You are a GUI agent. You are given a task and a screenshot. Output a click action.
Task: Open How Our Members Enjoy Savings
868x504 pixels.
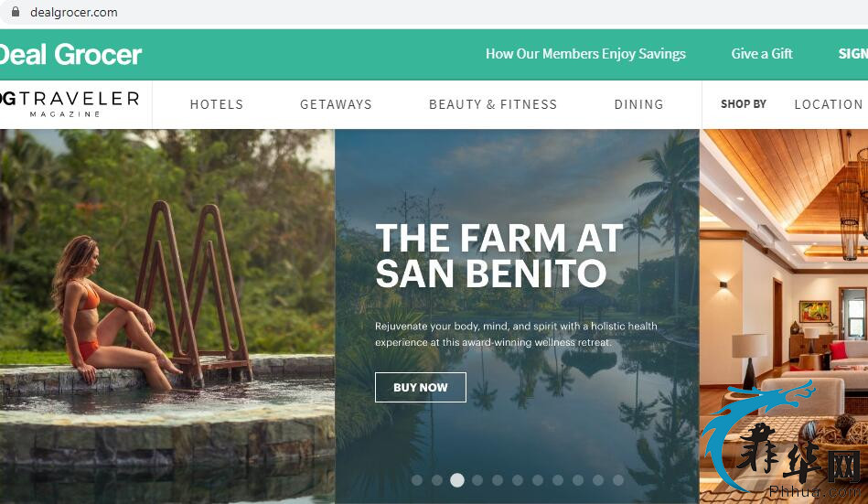585,54
